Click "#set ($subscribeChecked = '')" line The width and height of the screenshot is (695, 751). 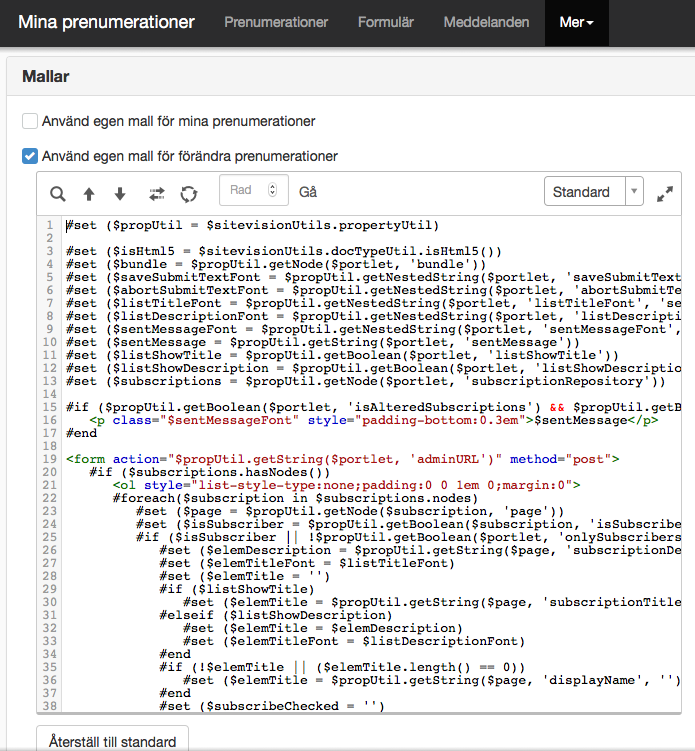(272, 706)
